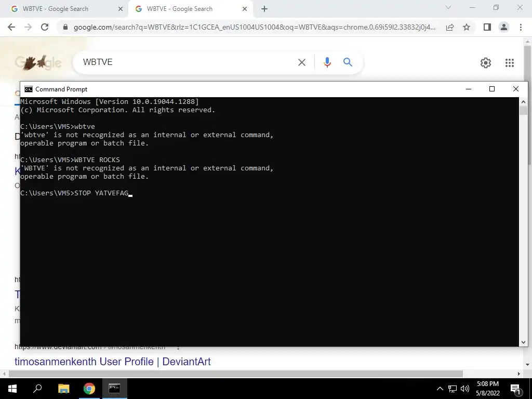Image resolution: width=532 pixels, height=399 pixels.
Task: Start voice search with microphone icon
Action: coord(327,62)
